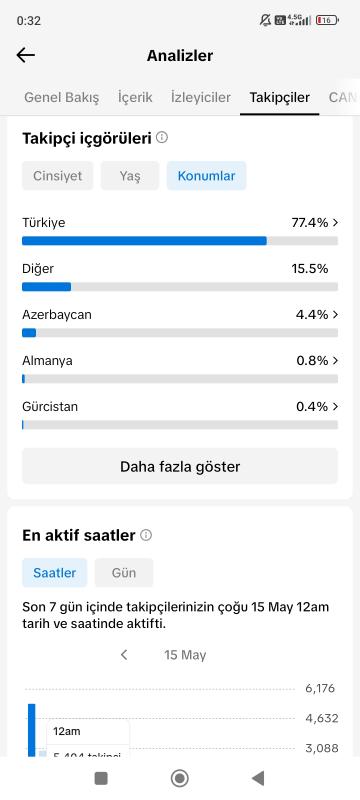Screen dimensions: 360x800
Task: Switch active hours view to Gün
Action: pyautogui.click(x=124, y=572)
